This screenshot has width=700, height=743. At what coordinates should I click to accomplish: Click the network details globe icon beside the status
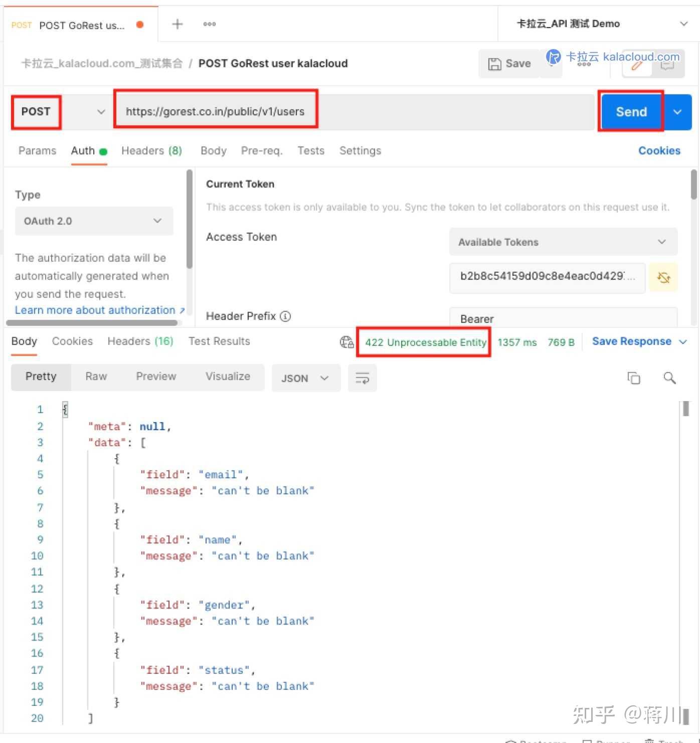click(x=346, y=342)
